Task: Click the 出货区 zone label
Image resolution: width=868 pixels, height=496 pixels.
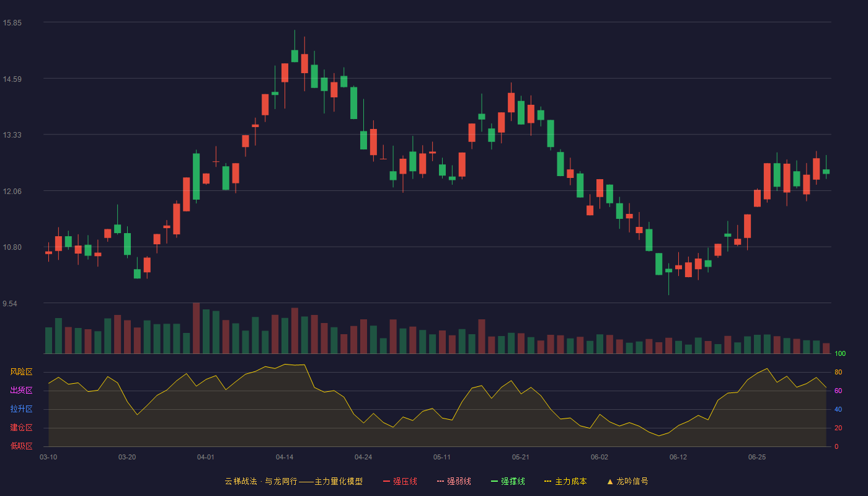Action: point(21,391)
